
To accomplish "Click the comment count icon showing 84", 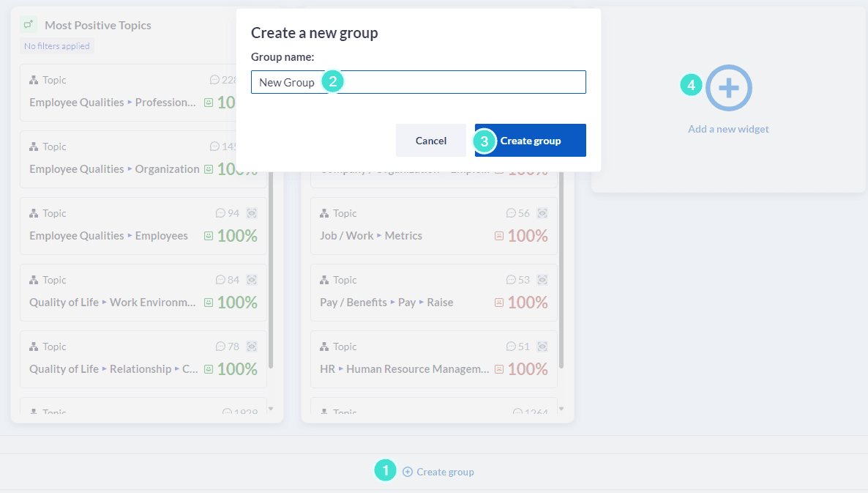I will click(x=220, y=280).
